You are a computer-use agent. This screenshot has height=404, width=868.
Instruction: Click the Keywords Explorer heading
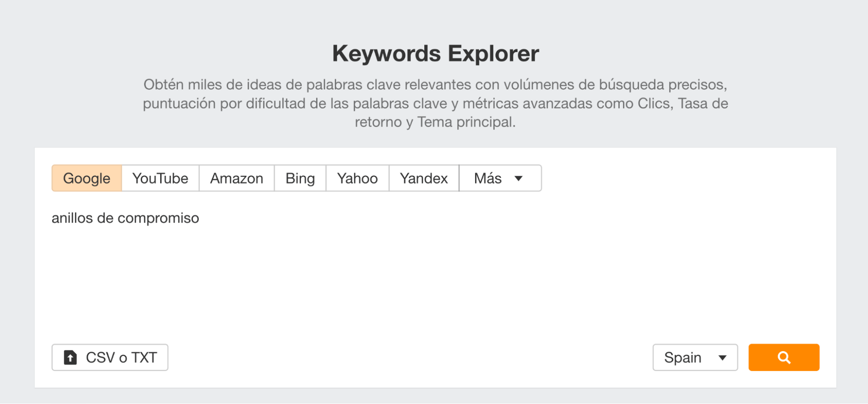point(435,53)
